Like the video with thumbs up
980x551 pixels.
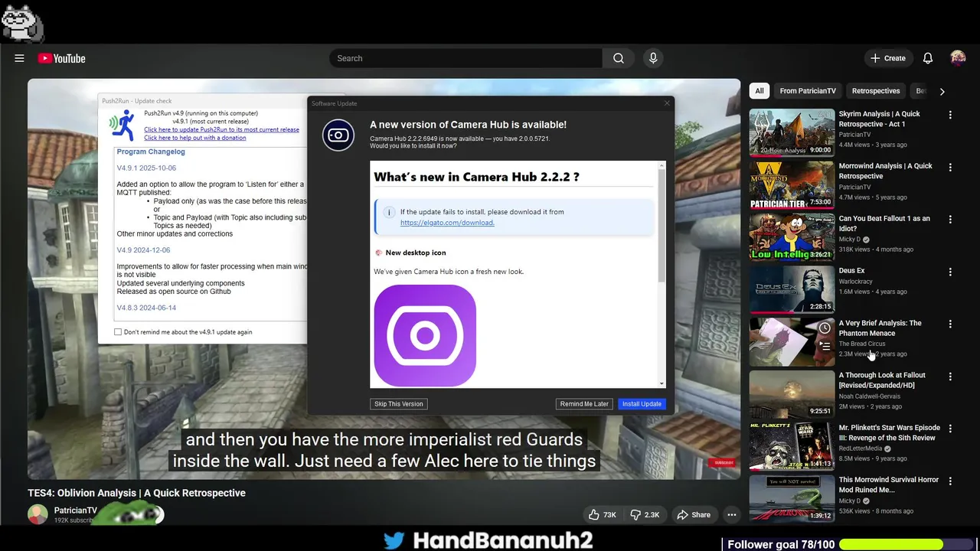coord(602,515)
